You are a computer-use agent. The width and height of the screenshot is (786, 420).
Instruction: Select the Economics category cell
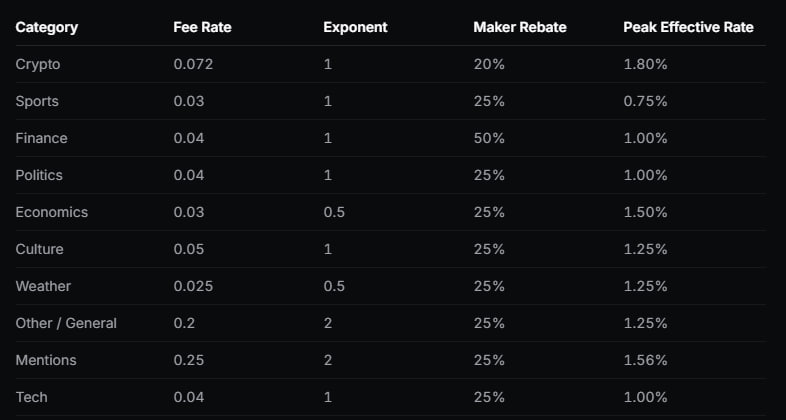coord(52,212)
